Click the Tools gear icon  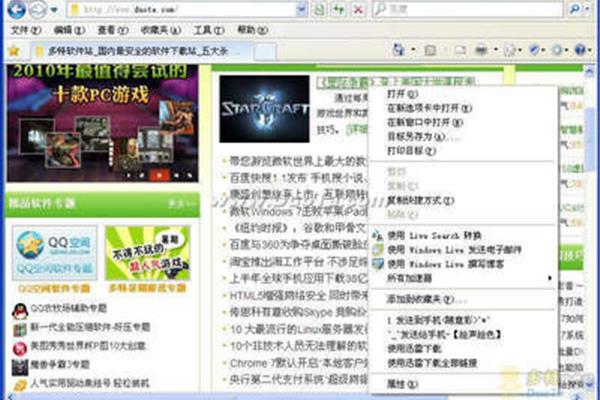point(557,50)
